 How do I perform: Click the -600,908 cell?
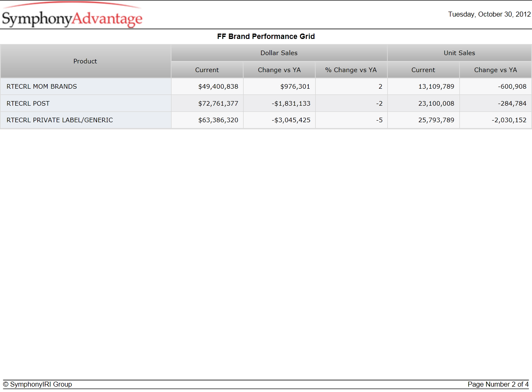tap(496, 87)
